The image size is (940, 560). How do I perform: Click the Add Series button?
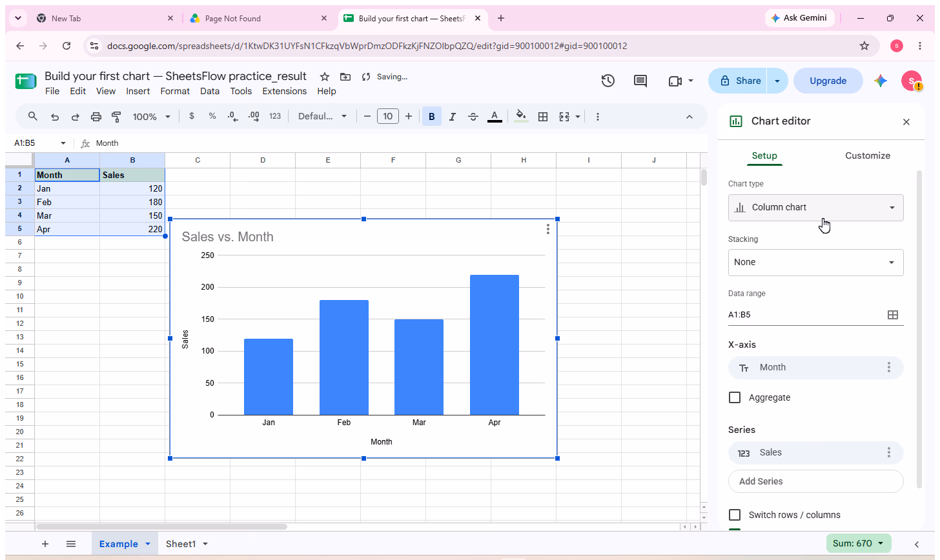coord(816,481)
